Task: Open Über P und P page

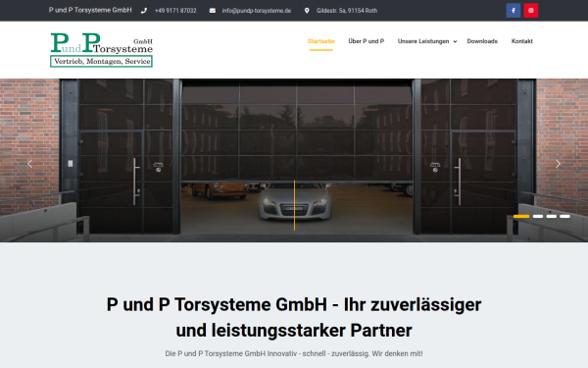Action: pos(366,41)
